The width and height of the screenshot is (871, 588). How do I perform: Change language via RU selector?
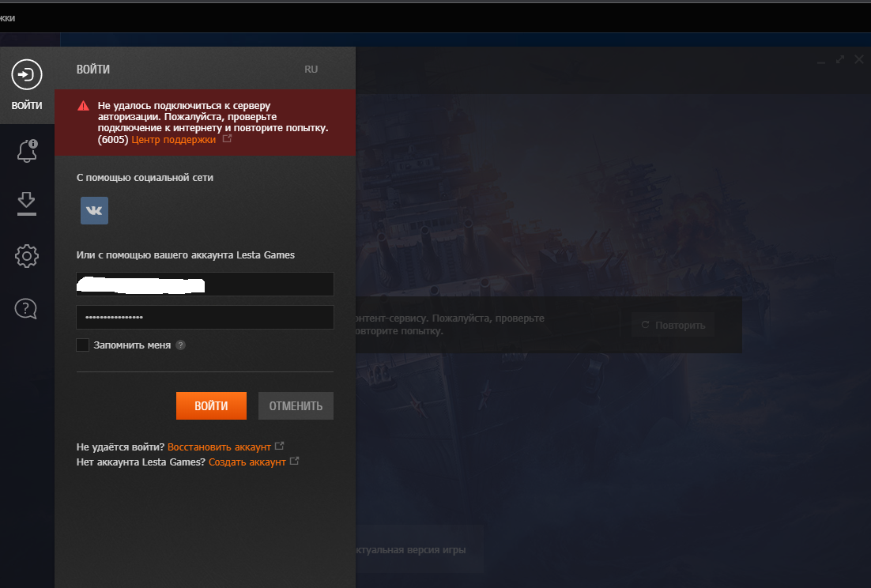[311, 70]
